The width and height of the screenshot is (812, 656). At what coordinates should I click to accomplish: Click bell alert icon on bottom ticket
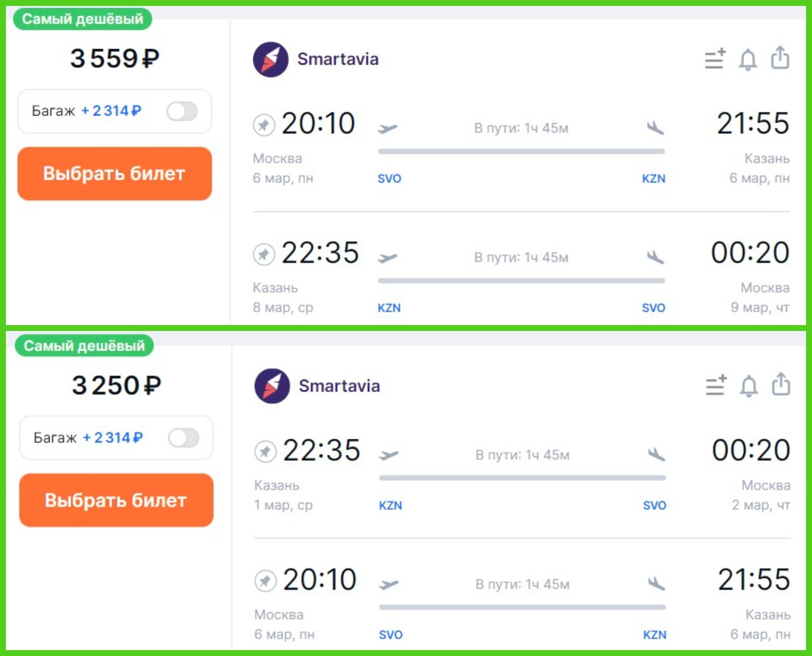[x=749, y=386]
